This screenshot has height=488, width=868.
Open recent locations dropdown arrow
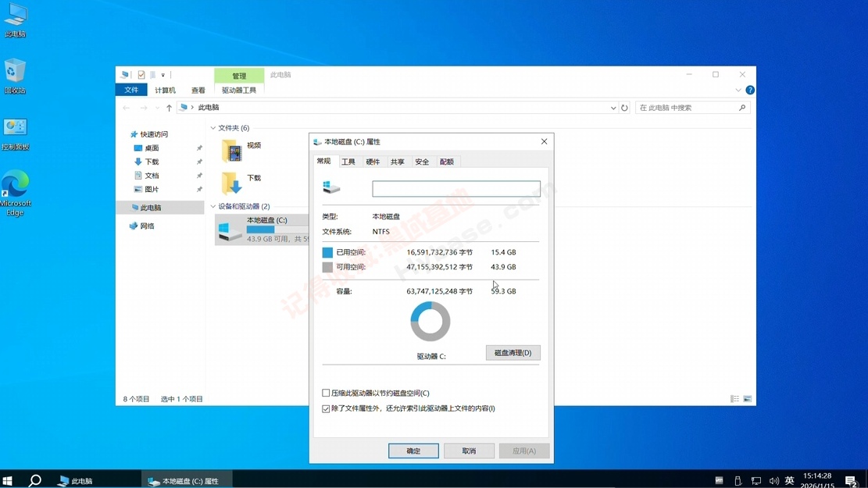pyautogui.click(x=157, y=107)
